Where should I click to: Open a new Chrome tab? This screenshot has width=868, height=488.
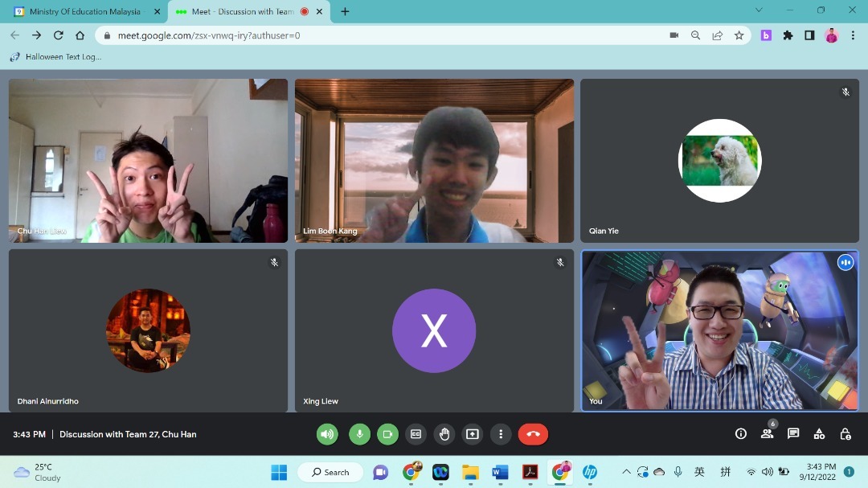[x=345, y=11]
